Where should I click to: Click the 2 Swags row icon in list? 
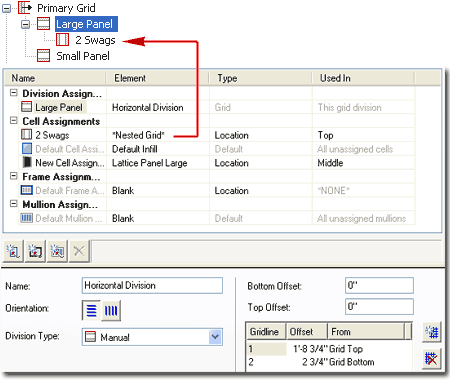click(x=26, y=134)
